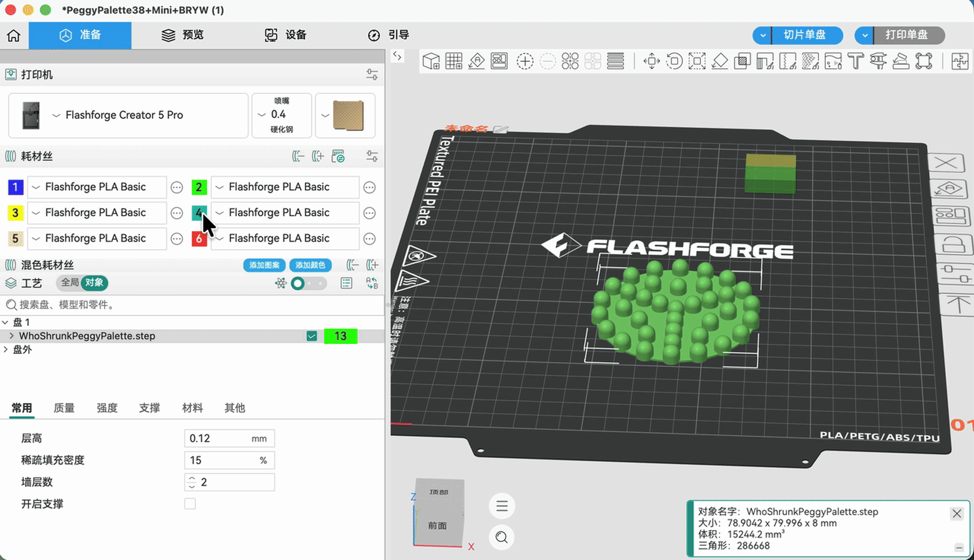Screen dimensions: 974x560
Task: Select the Lay on face tool
Action: click(720, 61)
